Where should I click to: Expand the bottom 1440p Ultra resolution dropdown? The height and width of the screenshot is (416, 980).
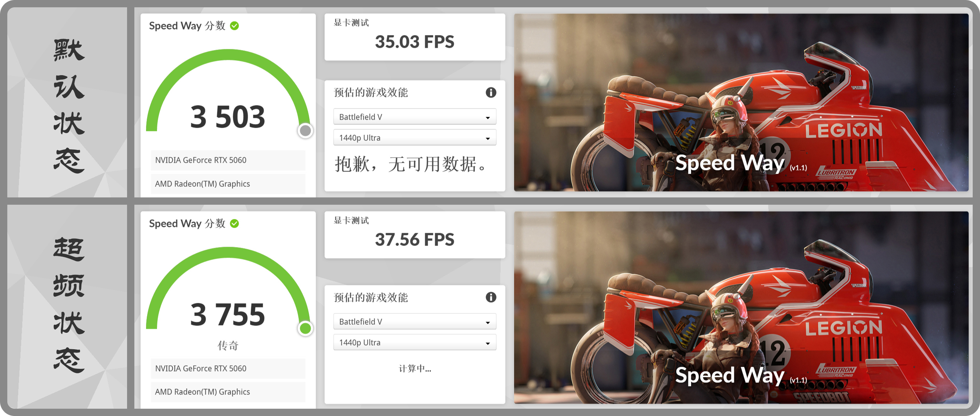[x=415, y=343]
